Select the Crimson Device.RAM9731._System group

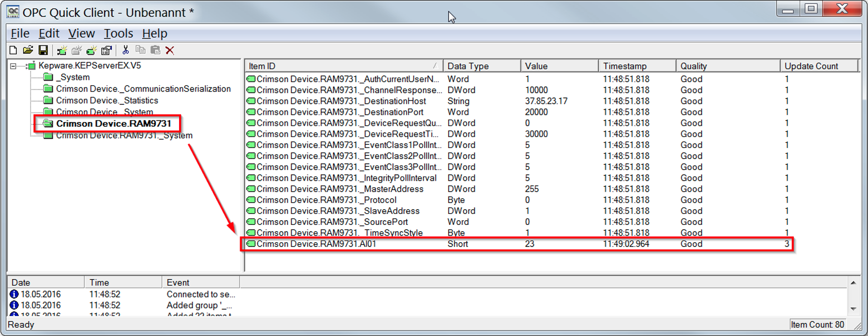click(x=124, y=136)
